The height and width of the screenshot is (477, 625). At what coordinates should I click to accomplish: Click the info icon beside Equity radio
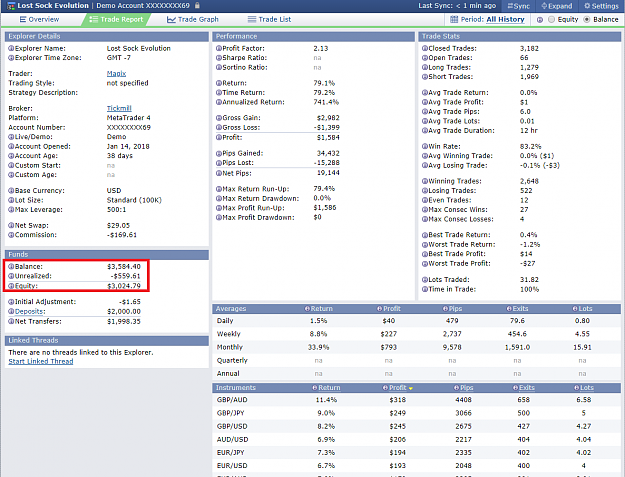point(540,20)
